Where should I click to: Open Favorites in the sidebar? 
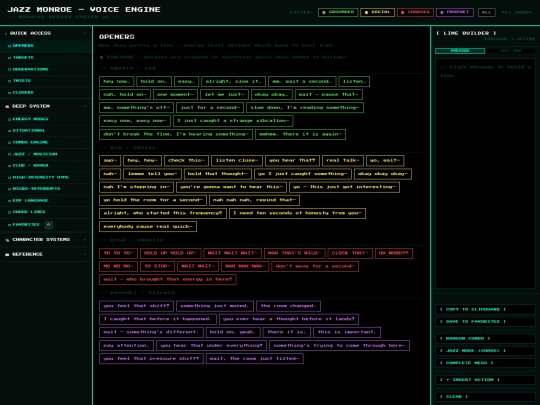[x=46, y=225]
